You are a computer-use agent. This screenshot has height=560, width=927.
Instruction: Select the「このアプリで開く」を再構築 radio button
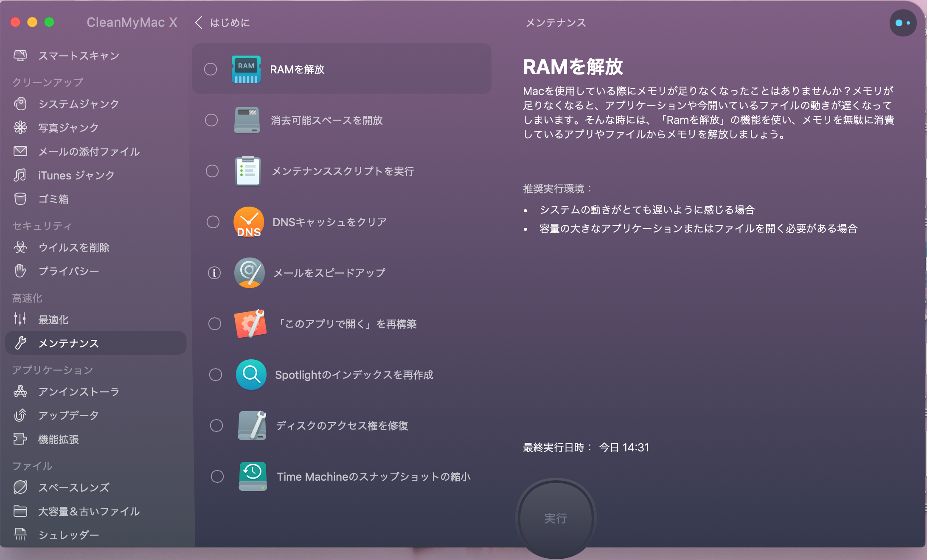[x=215, y=324]
